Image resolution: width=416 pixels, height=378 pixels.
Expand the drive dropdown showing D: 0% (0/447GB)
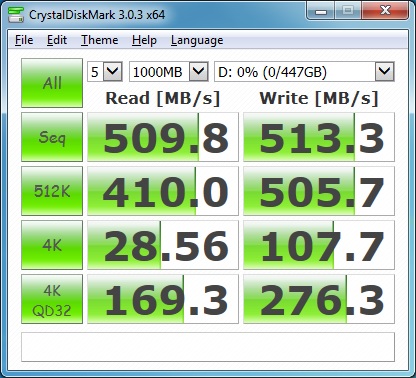[x=385, y=71]
